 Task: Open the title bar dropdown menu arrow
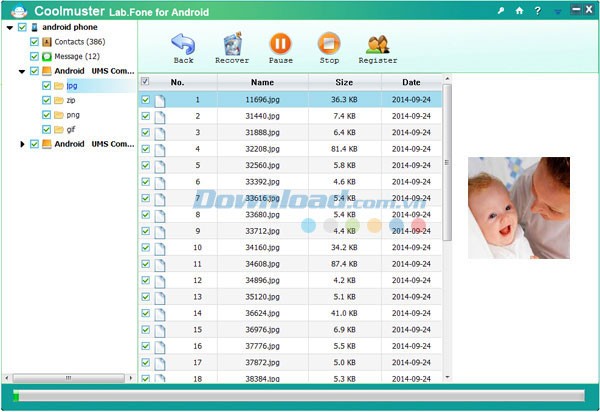point(558,11)
